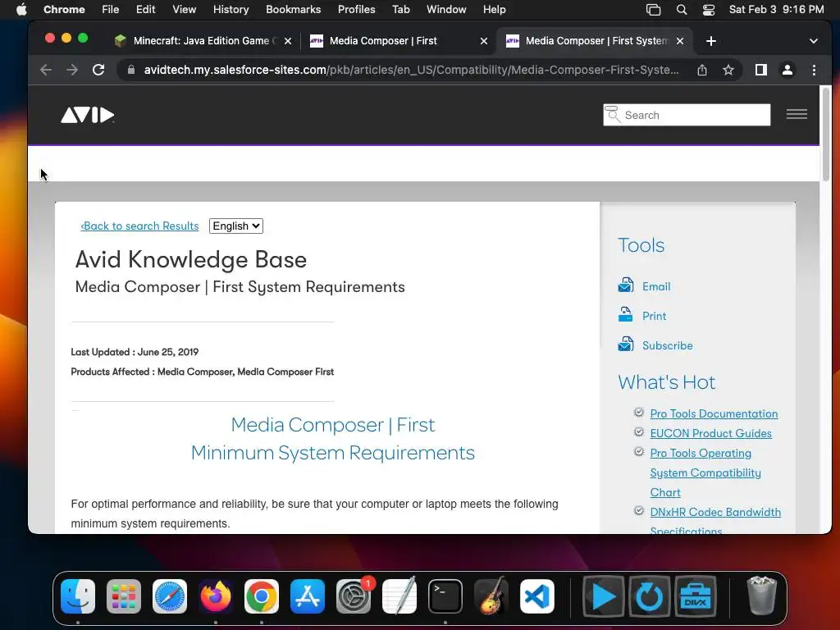Expand the tab search chevron
Viewport: 840px width, 630px height.
point(813,41)
